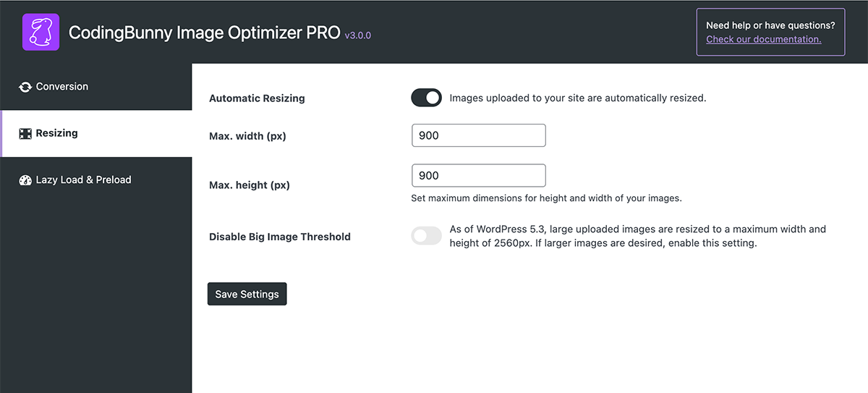Click the CodingBunny Image Optimizer PRO title
868x393 pixels.
[x=204, y=33]
